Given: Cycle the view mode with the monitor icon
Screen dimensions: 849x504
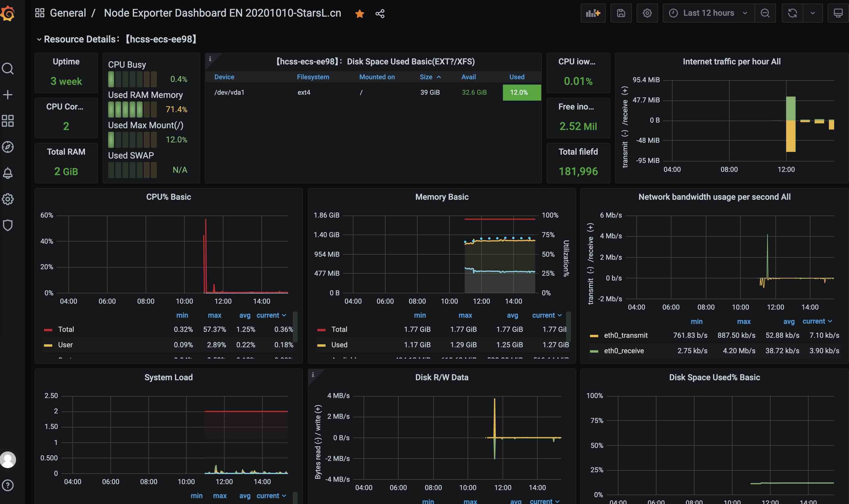Looking at the screenshot, I should (x=838, y=13).
